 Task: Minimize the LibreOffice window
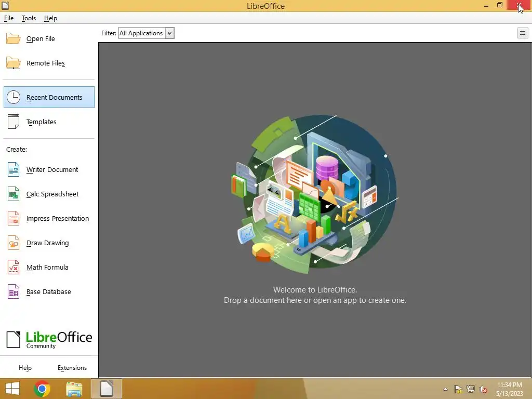(486, 5)
